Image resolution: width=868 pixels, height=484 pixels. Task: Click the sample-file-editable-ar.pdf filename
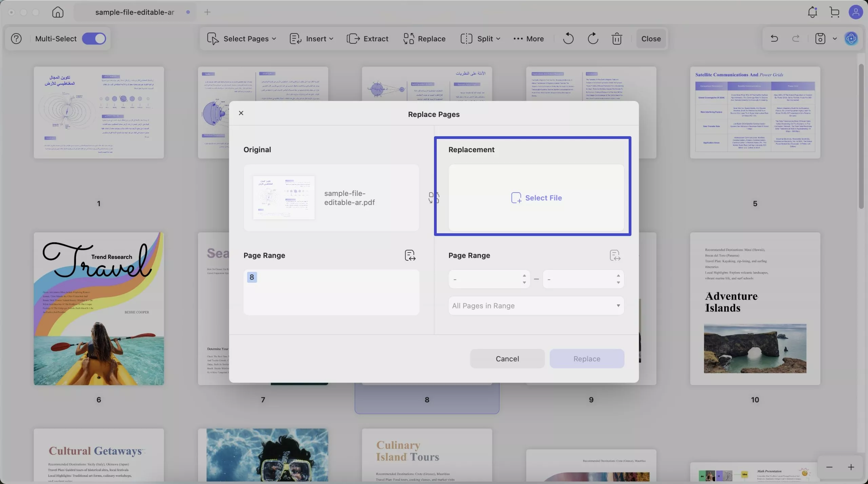[x=349, y=198]
